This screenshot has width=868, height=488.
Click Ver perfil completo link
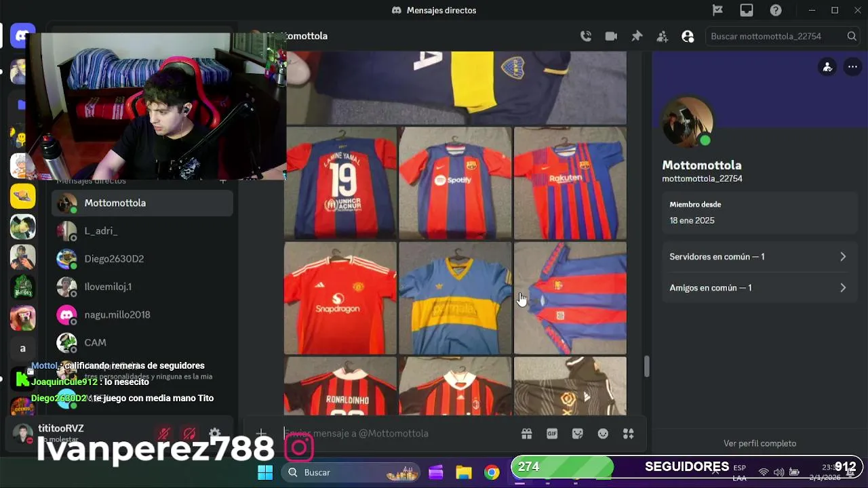click(x=759, y=443)
